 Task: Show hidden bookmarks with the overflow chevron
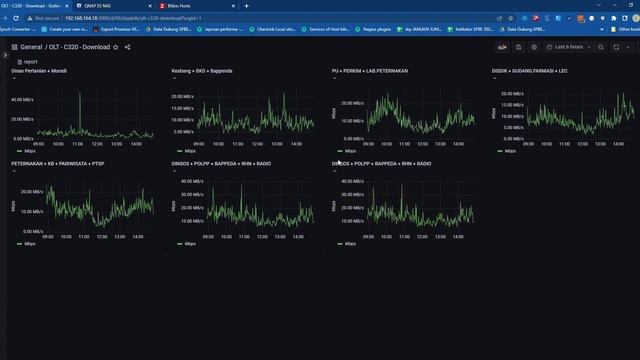pyautogui.click(x=602, y=29)
